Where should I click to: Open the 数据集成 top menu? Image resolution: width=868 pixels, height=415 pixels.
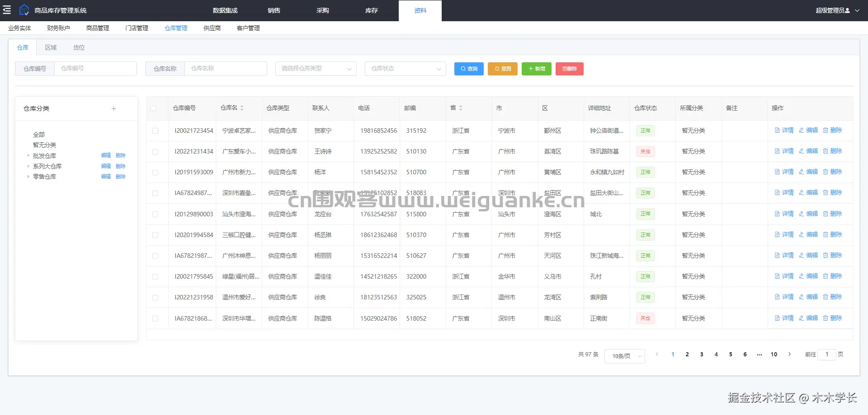(225, 10)
